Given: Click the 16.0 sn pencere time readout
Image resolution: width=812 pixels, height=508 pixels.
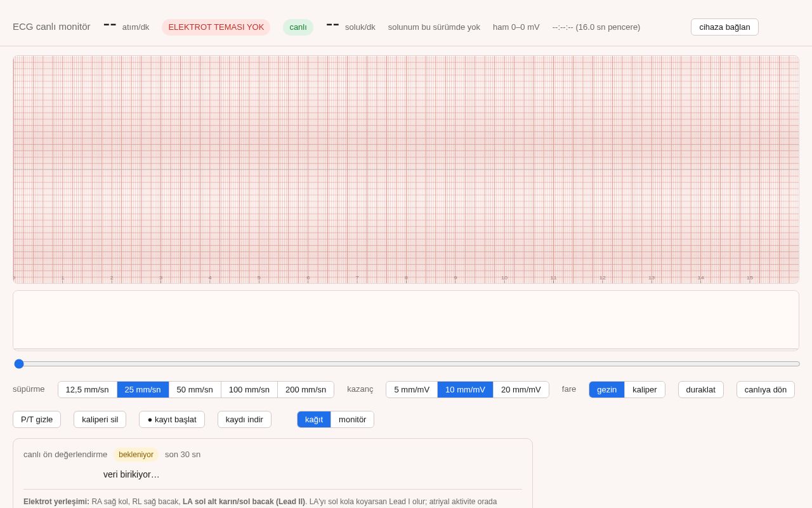Looking at the screenshot, I should point(596,27).
